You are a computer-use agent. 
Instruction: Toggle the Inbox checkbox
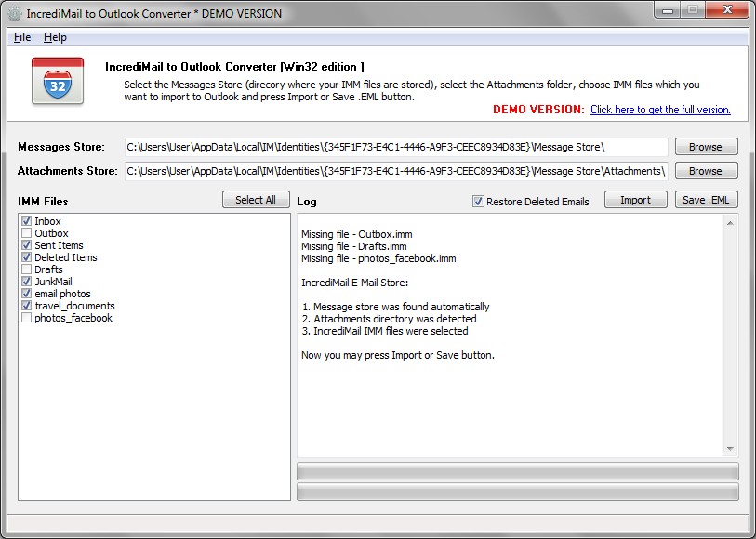pyautogui.click(x=27, y=220)
